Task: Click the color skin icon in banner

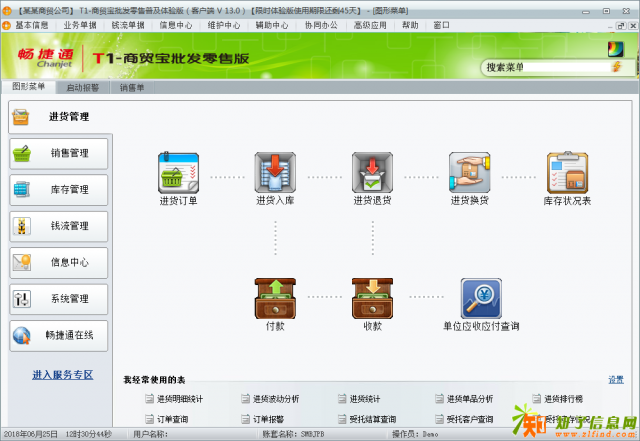Action: tap(615, 49)
